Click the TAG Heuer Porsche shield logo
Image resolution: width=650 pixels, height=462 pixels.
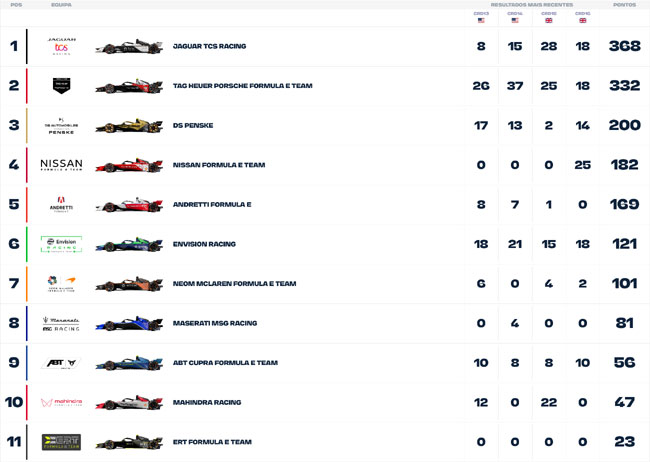point(61,85)
